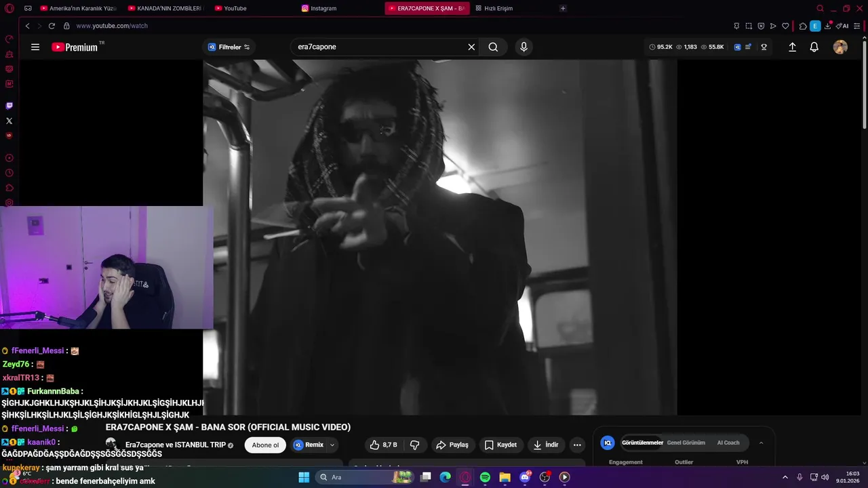Select the AI Coach vidIQ tab
The image size is (868, 488).
728,443
